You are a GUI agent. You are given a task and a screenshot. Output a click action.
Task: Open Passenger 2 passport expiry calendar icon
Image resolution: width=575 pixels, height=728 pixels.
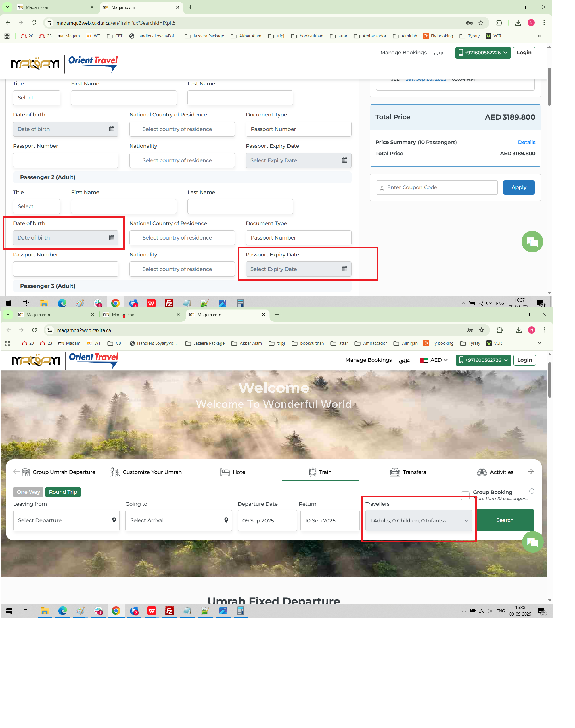tap(344, 269)
